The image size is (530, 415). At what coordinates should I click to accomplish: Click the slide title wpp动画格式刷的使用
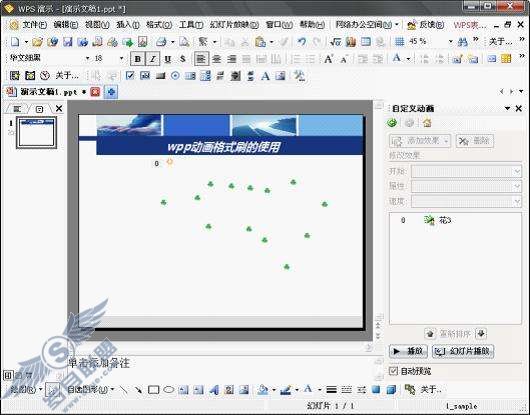(x=224, y=147)
